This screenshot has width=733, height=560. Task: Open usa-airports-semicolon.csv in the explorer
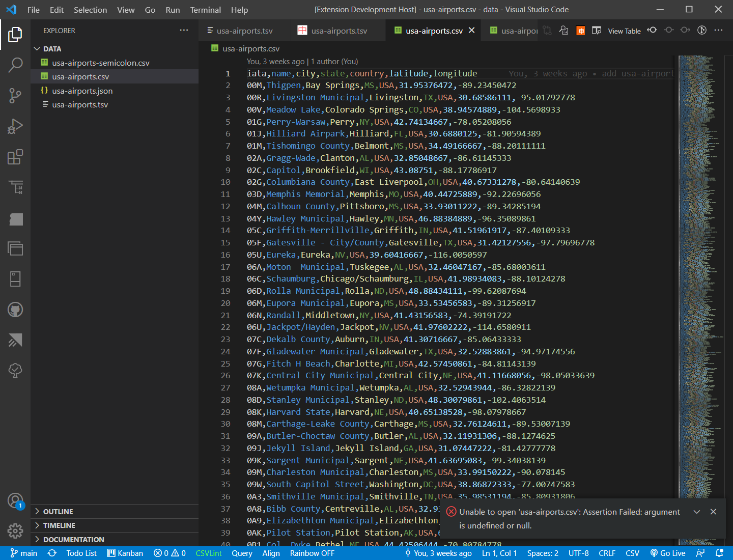(x=115, y=63)
